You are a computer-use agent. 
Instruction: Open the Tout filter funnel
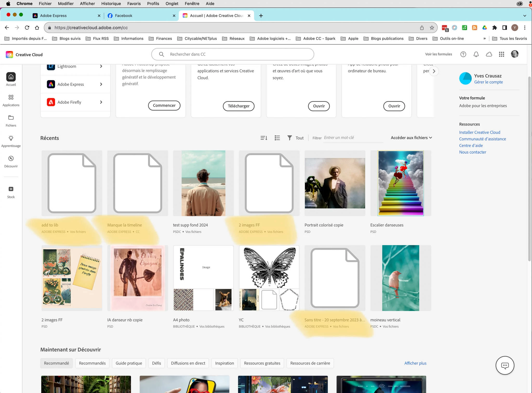(289, 138)
